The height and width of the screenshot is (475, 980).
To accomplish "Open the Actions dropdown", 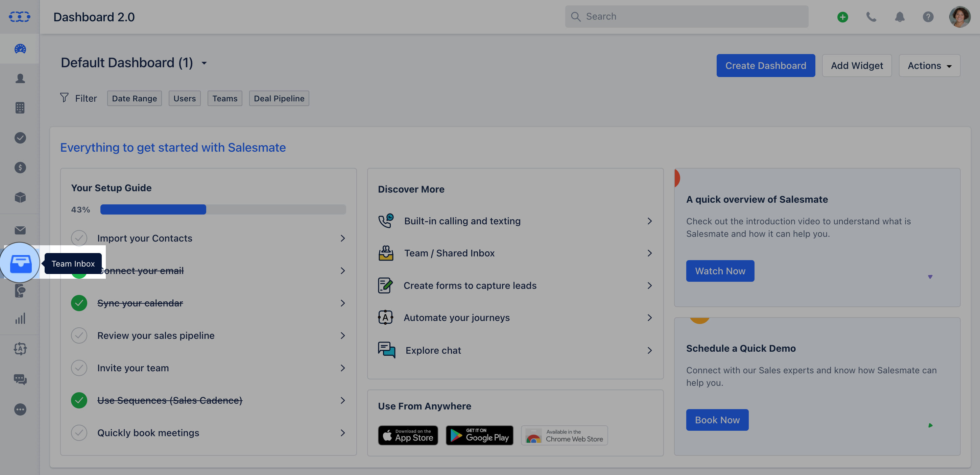I will click(x=929, y=66).
